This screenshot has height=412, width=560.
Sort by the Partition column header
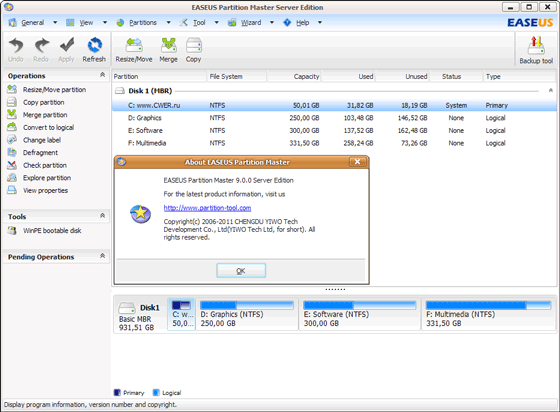159,76
